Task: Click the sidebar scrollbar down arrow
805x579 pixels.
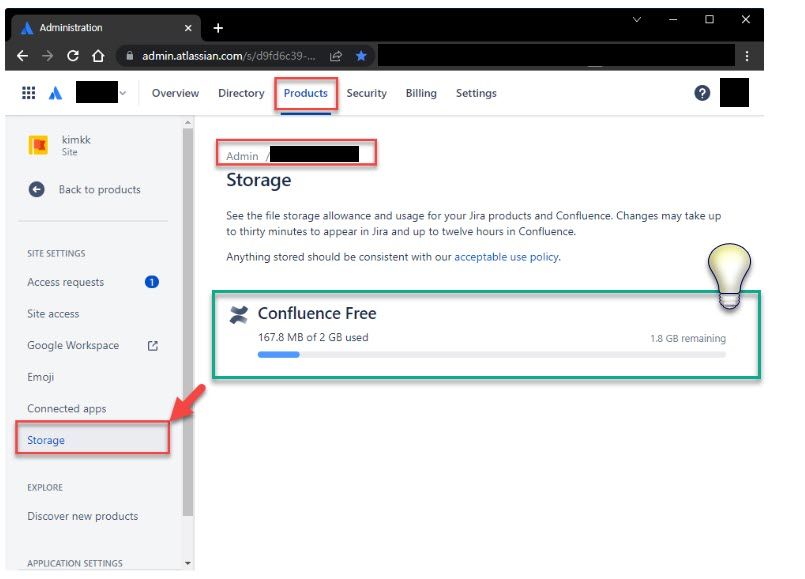Action: [x=188, y=563]
